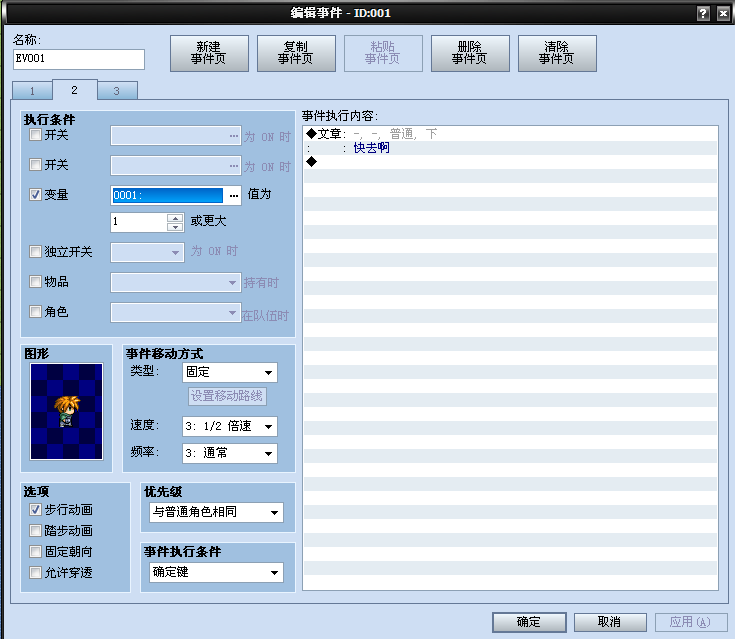Uncheck the 变量 condition checkbox
The width and height of the screenshot is (735, 639).
pos(35,195)
